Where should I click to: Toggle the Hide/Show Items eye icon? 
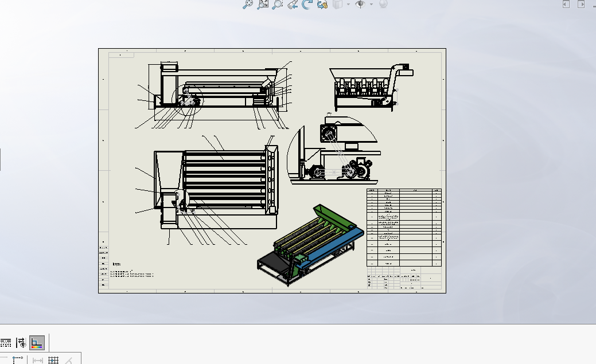coord(360,4)
